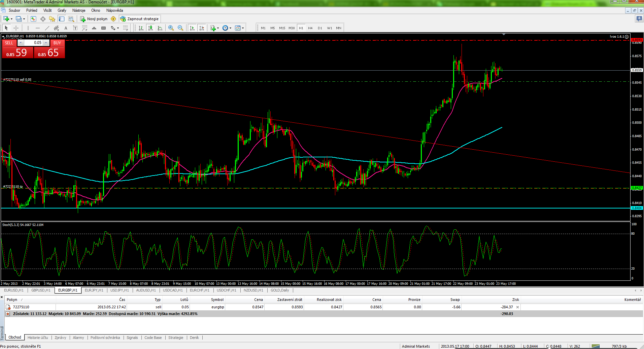The width and height of the screenshot is (644, 349).
Task: Close the Terminal panel
Action: click(2, 297)
